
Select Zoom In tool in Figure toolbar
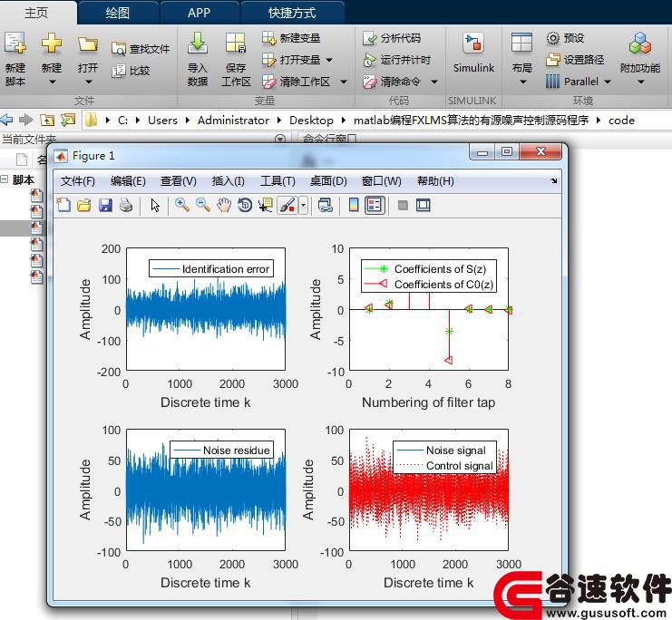(x=182, y=205)
